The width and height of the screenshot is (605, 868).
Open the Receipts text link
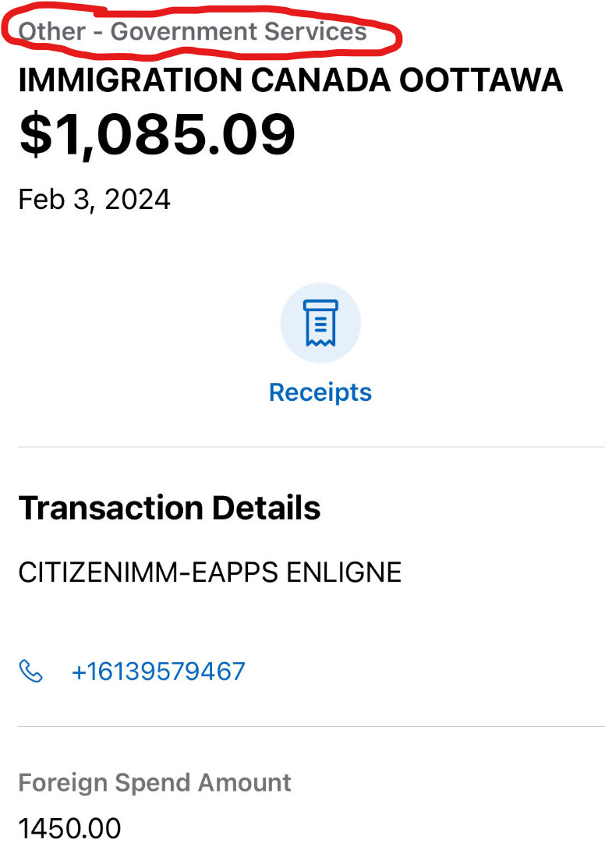pyautogui.click(x=320, y=391)
